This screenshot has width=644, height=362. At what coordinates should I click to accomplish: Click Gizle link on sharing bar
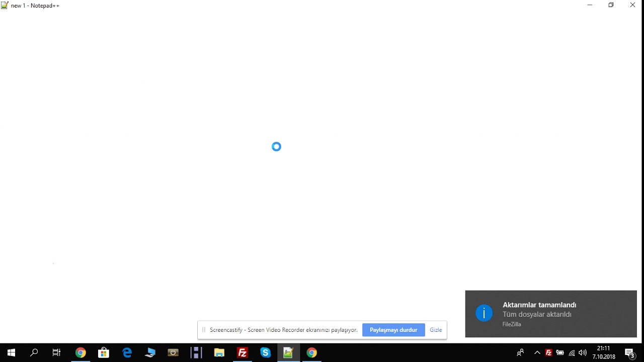coord(436,330)
